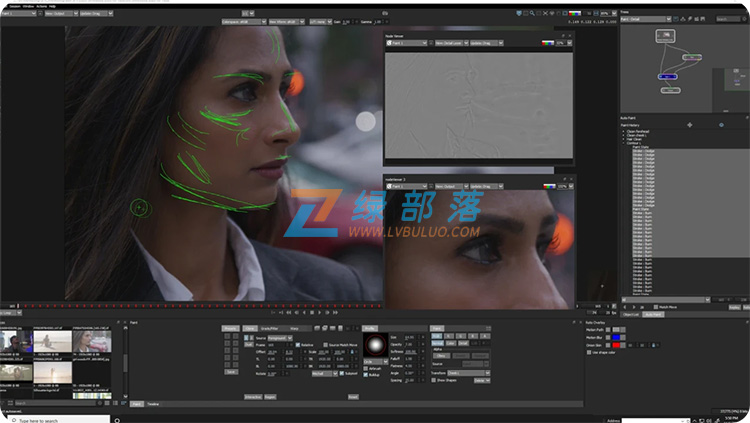Toggle the Buildup checkbox
The height and width of the screenshot is (423, 750).
[x=366, y=375]
